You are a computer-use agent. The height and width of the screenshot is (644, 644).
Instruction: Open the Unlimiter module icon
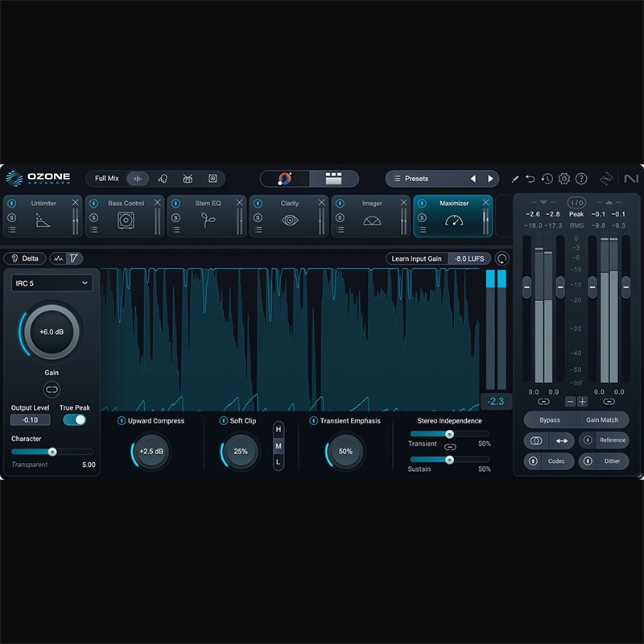[43, 221]
